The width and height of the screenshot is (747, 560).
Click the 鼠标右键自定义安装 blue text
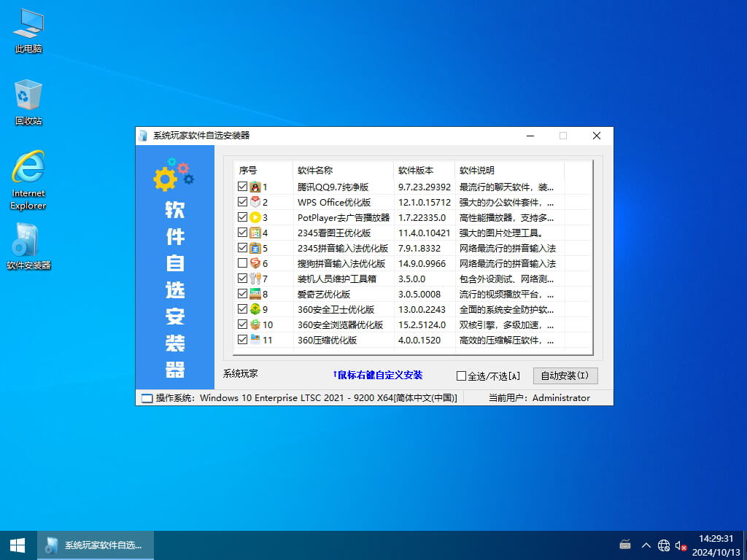(377, 375)
